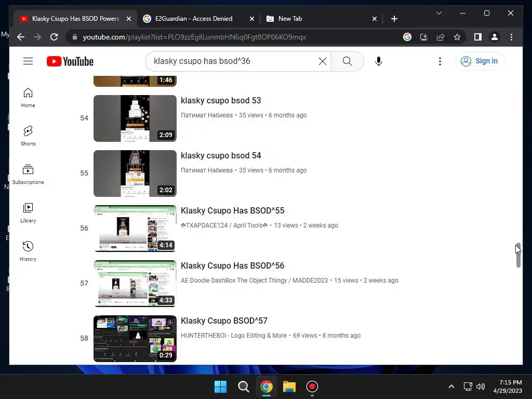Open the Chrome profile menu
Image resolution: width=532 pixels, height=399 pixels.
tap(495, 37)
